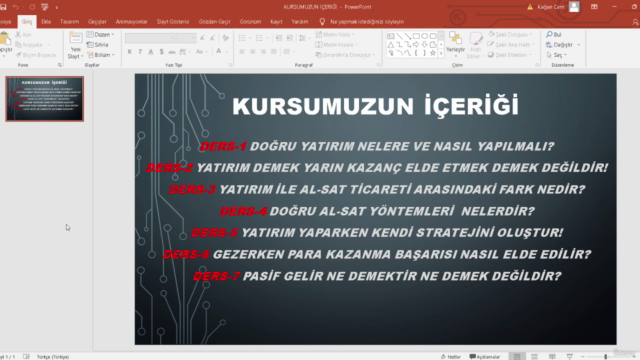The height and width of the screenshot is (360, 640).
Task: Open Metni Hizala align text dropdown
Action: point(336,44)
